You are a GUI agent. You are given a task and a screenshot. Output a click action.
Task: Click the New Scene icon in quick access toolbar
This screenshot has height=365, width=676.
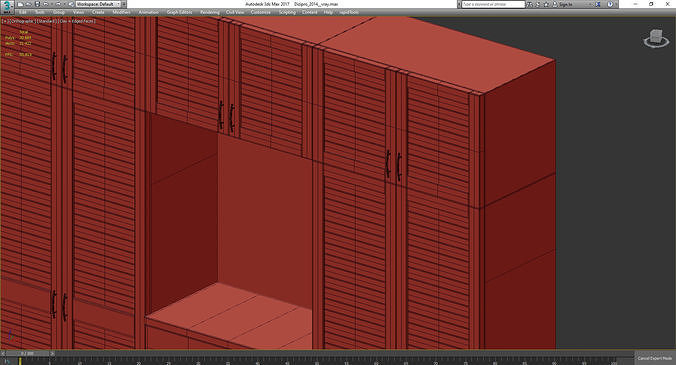tap(20, 4)
